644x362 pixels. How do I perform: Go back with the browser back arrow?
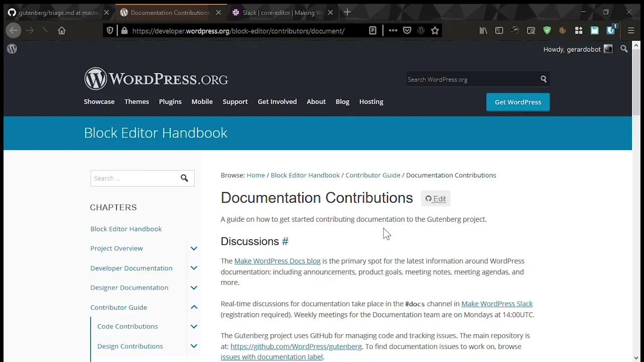point(14,31)
